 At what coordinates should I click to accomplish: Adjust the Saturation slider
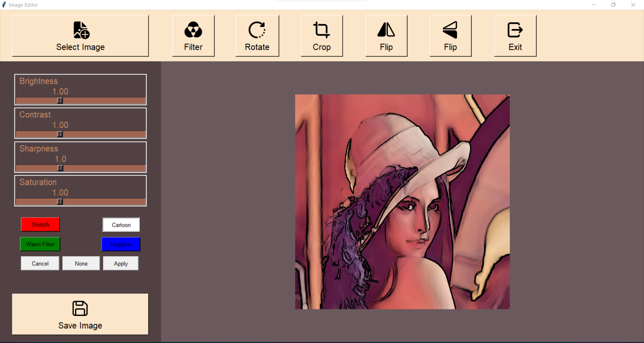pos(60,201)
